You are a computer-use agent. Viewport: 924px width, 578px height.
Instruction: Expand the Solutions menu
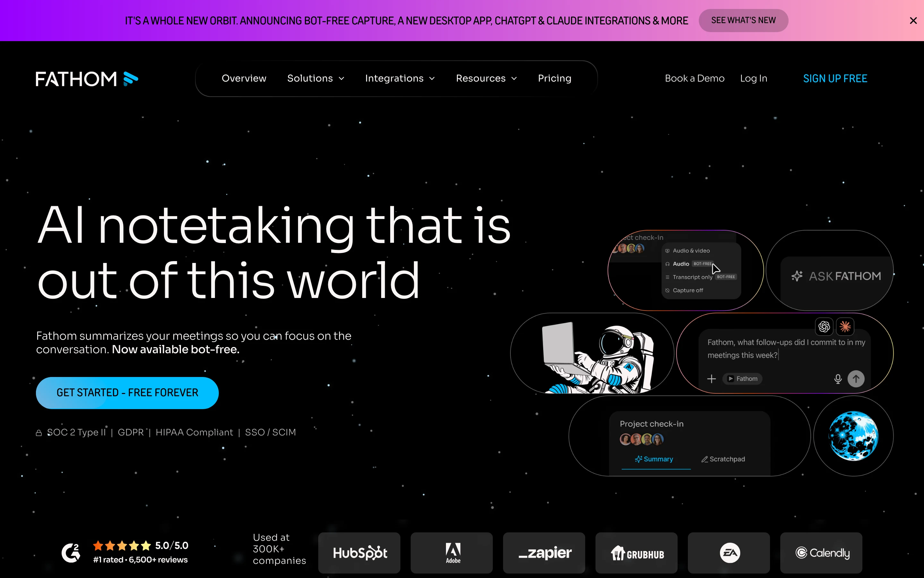click(x=315, y=78)
